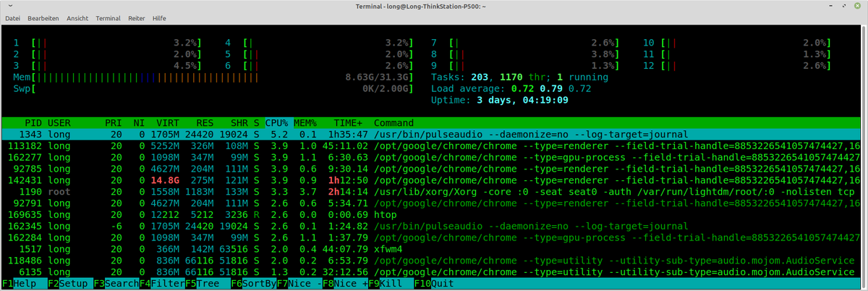Sort by the PRI column header
The height and width of the screenshot is (291, 868).
coord(113,123)
